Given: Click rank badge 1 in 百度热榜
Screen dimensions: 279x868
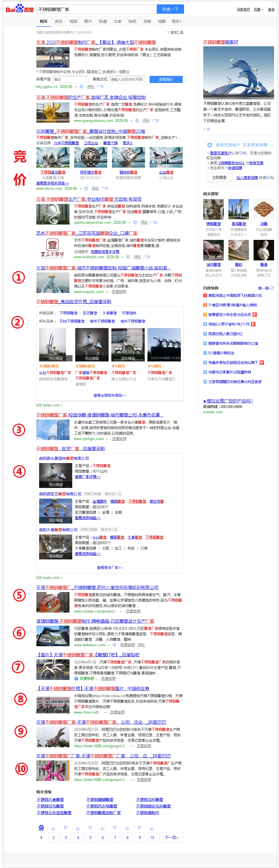Looking at the screenshot, I should tap(205, 295).
